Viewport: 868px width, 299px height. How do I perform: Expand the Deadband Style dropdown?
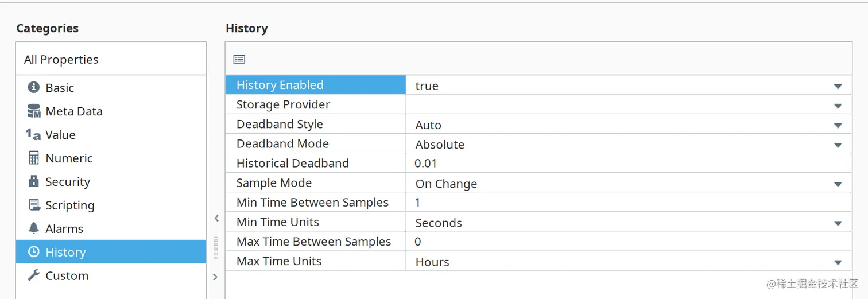[x=838, y=125]
